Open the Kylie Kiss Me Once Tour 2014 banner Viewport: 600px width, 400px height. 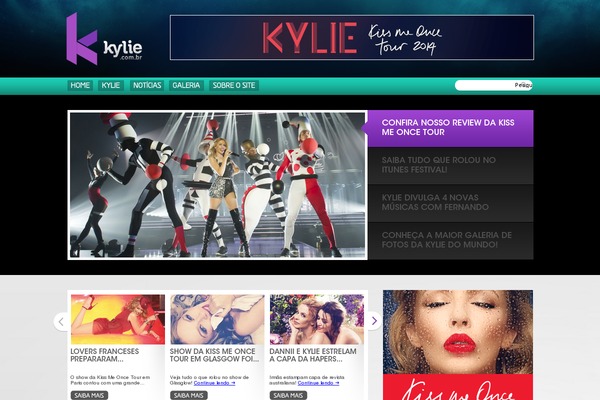click(x=352, y=38)
